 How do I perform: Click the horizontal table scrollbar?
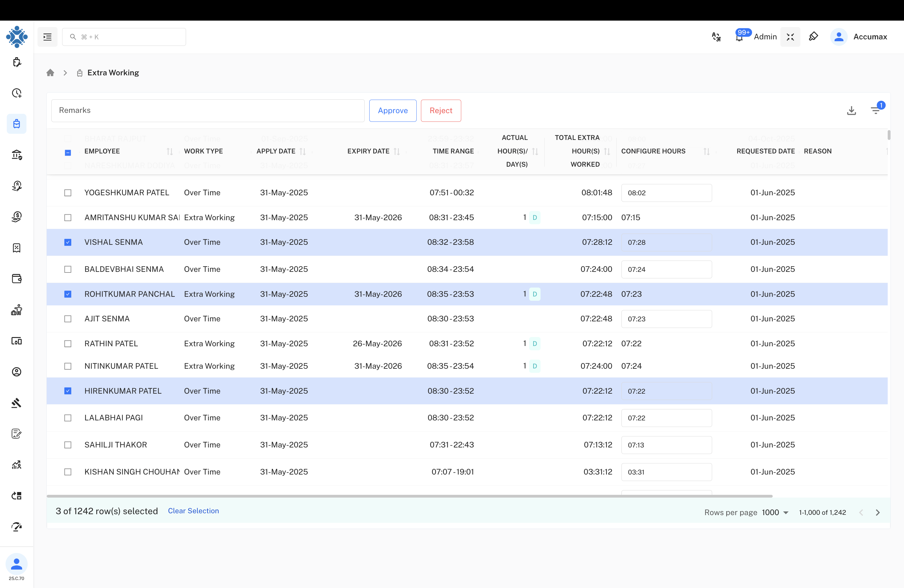[409, 496]
